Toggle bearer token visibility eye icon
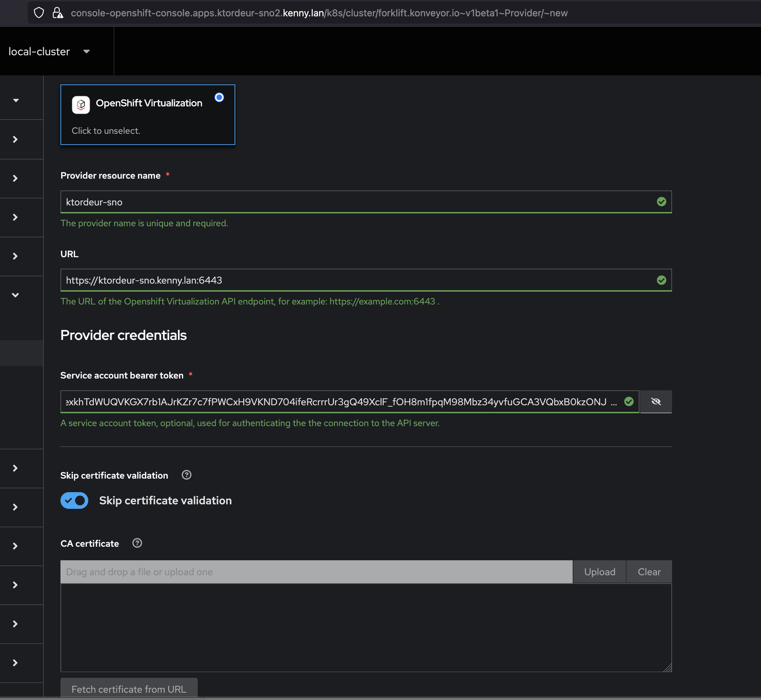Viewport: 761px width, 700px height. click(x=656, y=401)
